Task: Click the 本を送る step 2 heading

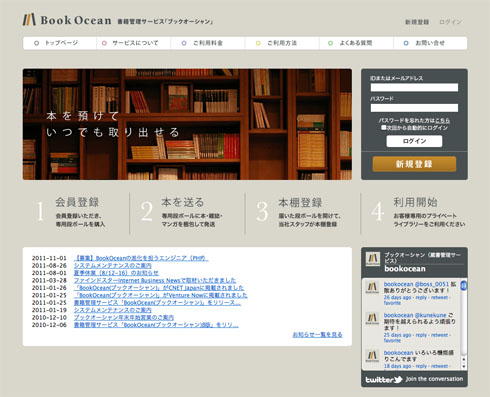Action: click(183, 202)
